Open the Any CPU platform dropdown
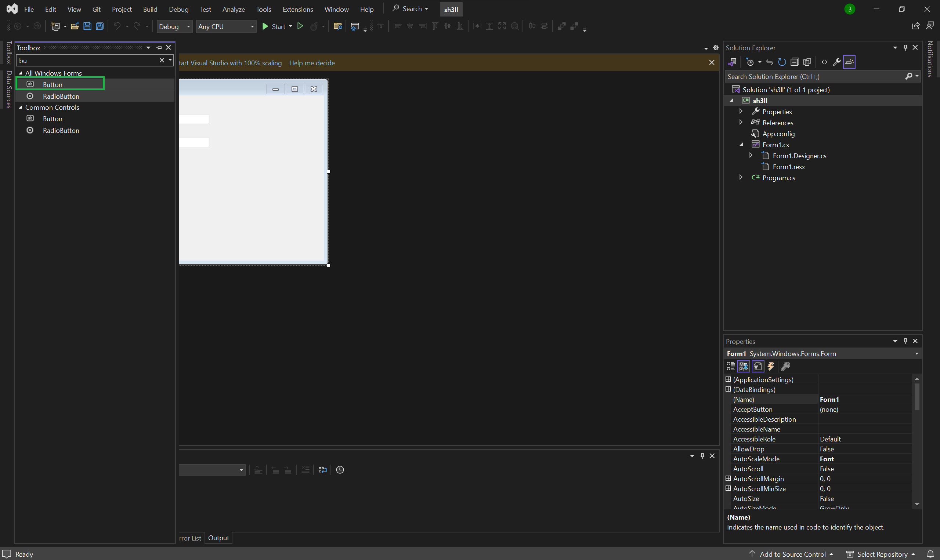Screen dimensions: 940x560 226,26
